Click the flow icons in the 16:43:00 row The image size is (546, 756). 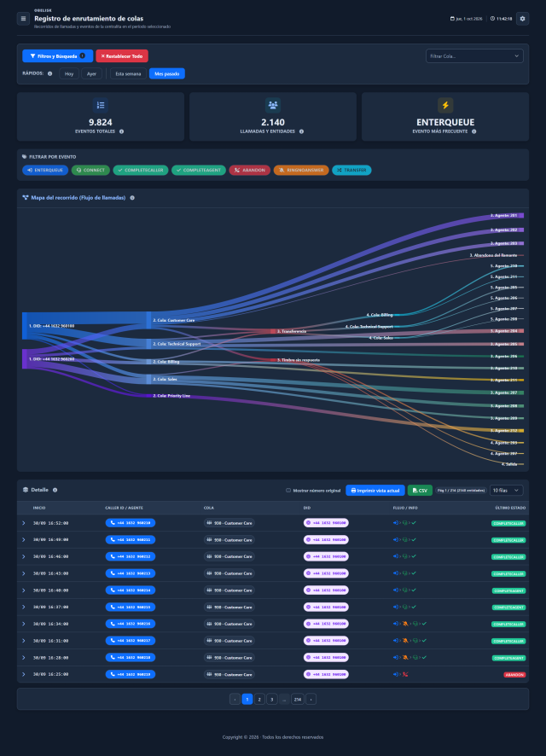tap(404, 573)
